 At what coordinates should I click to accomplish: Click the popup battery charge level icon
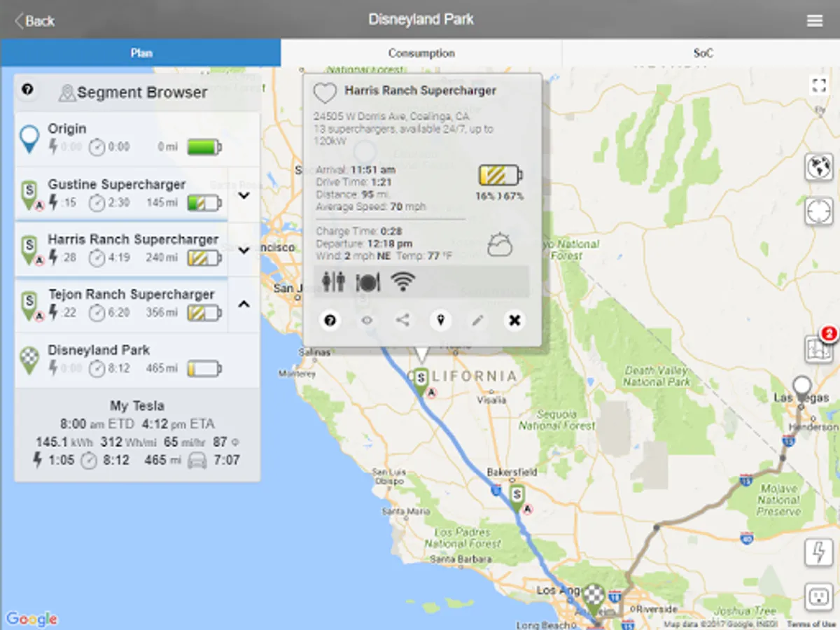(500, 175)
